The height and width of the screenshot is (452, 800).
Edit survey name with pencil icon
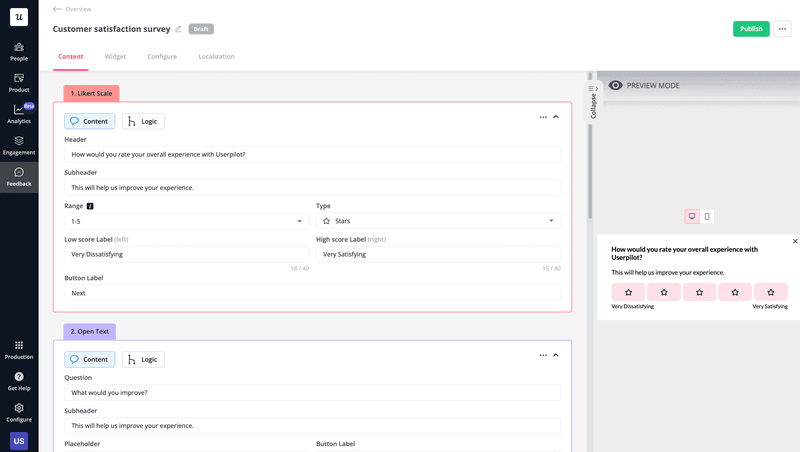click(x=179, y=29)
